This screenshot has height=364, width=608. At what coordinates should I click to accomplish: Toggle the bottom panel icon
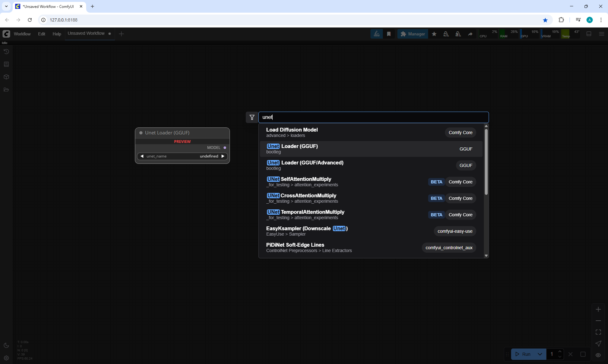(x=589, y=34)
